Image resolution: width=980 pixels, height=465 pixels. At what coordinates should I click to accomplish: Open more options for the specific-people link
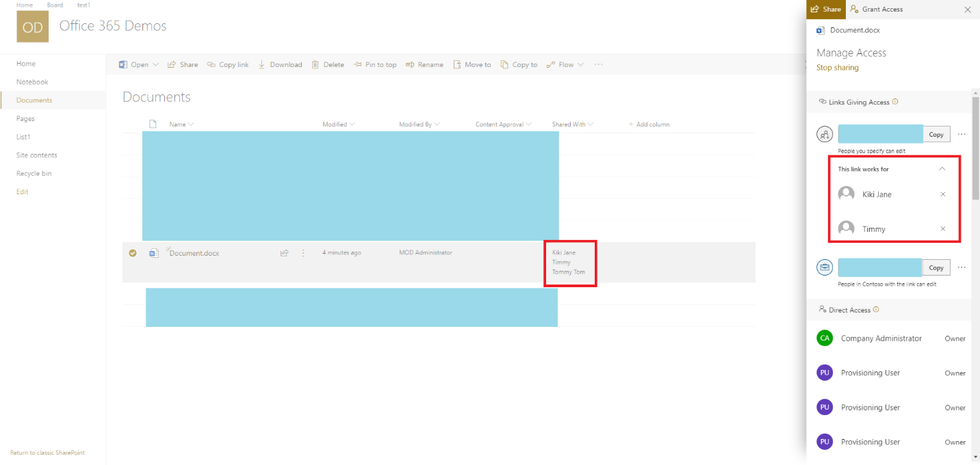[962, 135]
